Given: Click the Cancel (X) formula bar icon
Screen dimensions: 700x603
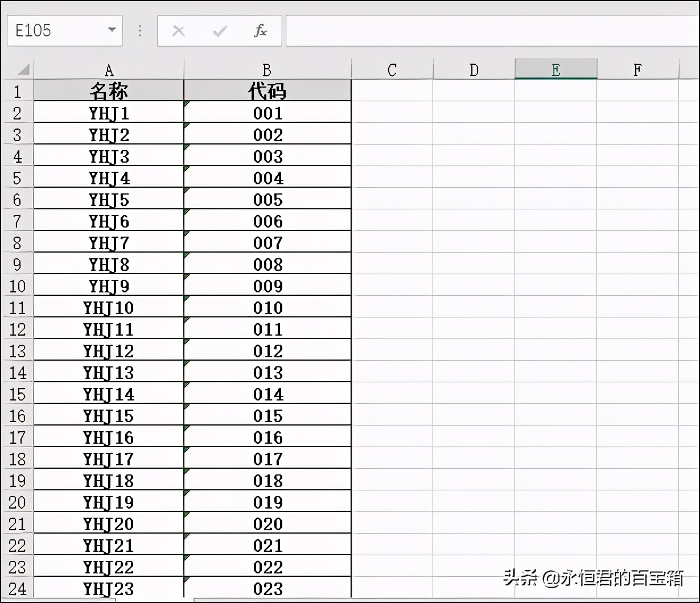Looking at the screenshot, I should pos(179,31).
